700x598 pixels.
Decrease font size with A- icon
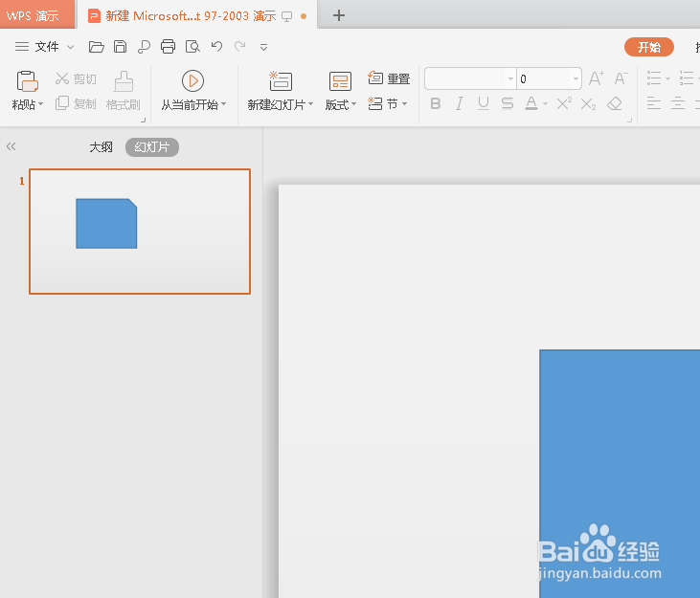click(x=621, y=78)
